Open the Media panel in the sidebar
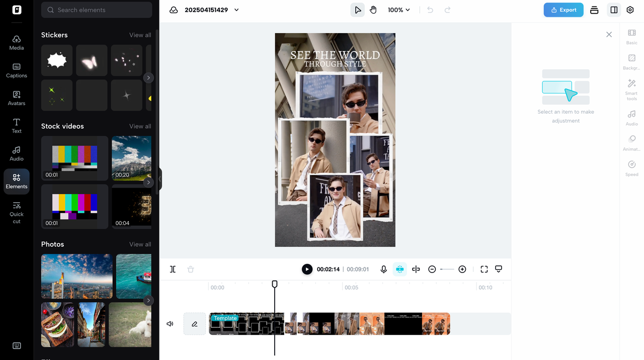 (x=16, y=43)
